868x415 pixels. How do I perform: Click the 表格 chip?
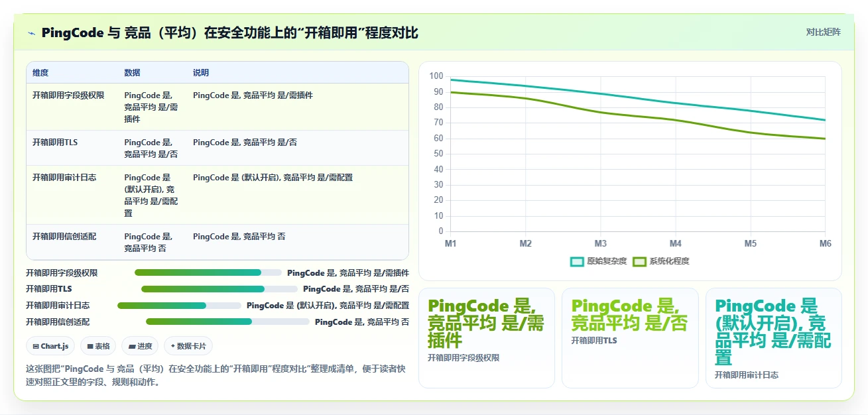[x=98, y=346]
